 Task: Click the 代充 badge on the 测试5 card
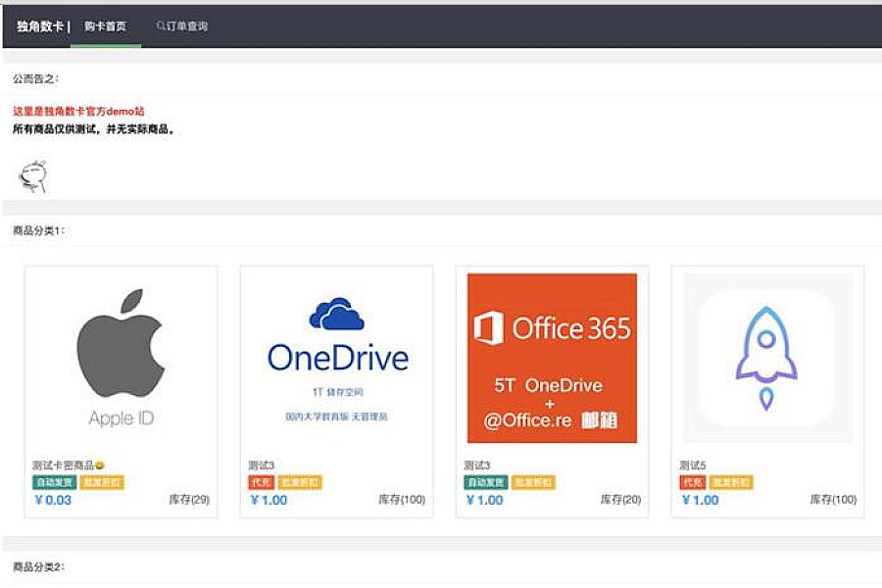[x=693, y=482]
